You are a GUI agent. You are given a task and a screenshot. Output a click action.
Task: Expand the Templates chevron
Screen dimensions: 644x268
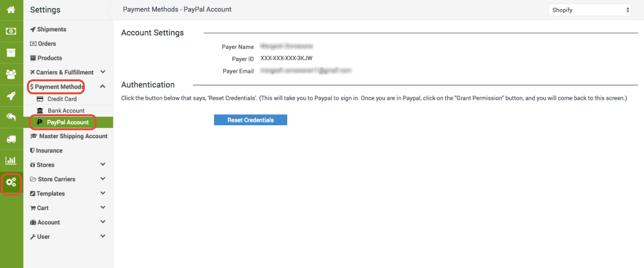click(x=103, y=194)
